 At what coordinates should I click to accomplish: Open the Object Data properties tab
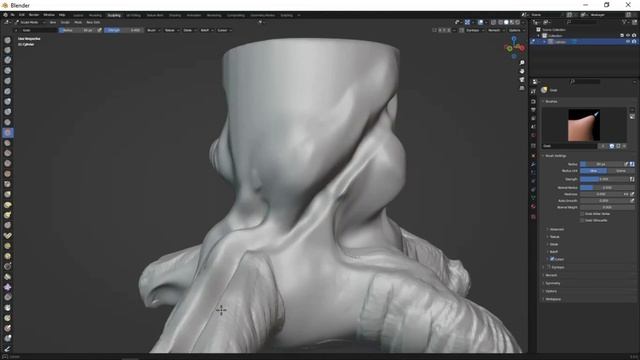[533, 198]
